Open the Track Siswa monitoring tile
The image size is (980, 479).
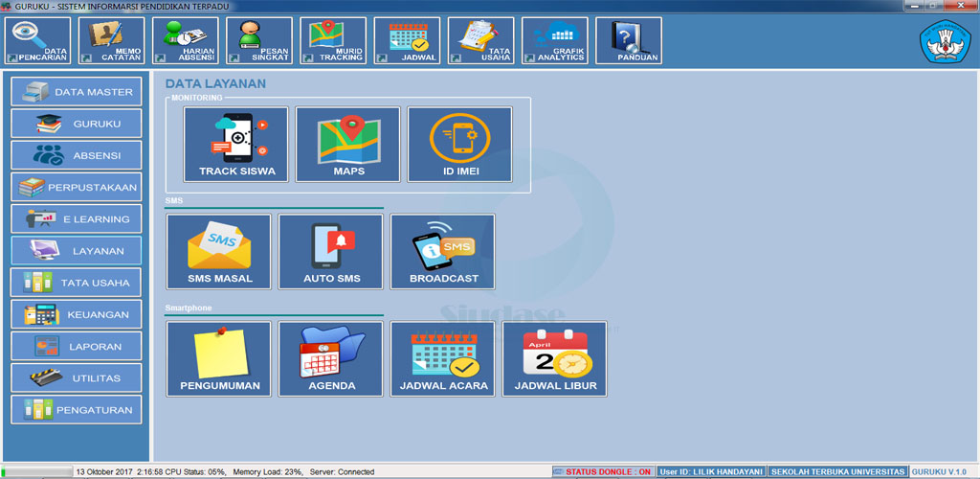click(x=236, y=144)
